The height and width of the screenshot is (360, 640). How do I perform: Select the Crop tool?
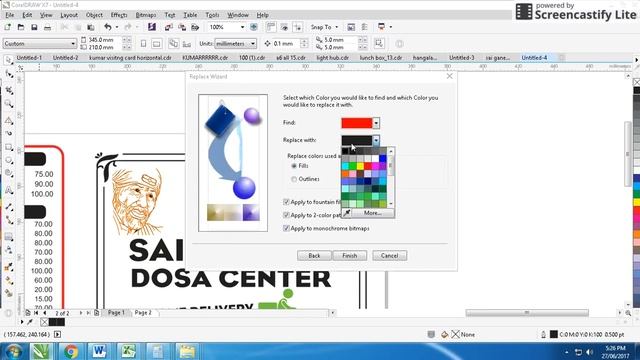[x=9, y=89]
